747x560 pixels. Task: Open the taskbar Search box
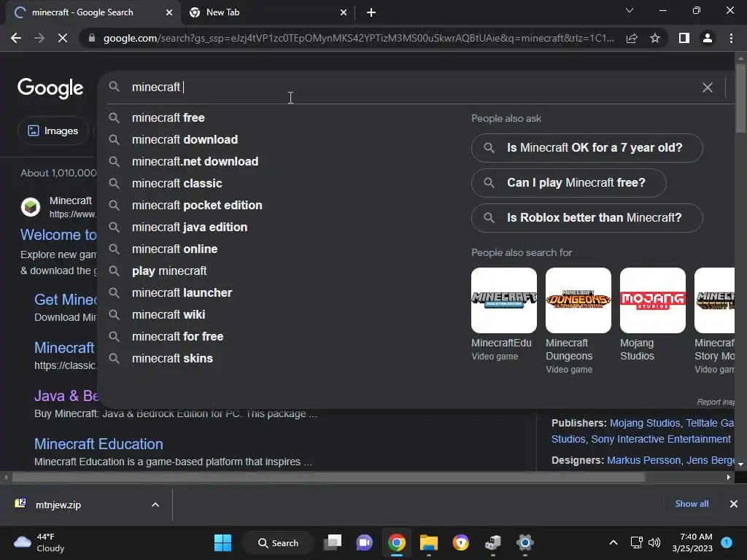pyautogui.click(x=278, y=543)
